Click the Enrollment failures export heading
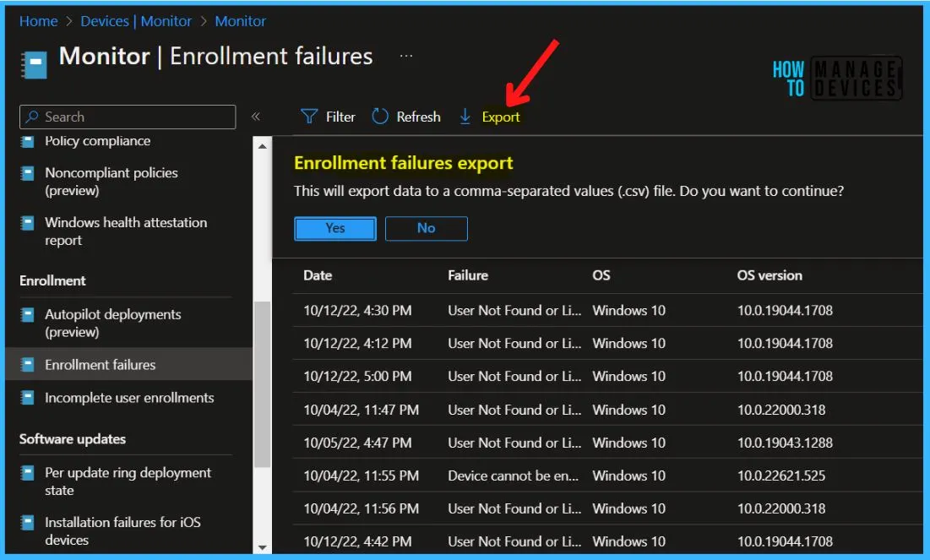Image resolution: width=930 pixels, height=560 pixels. tap(403, 163)
